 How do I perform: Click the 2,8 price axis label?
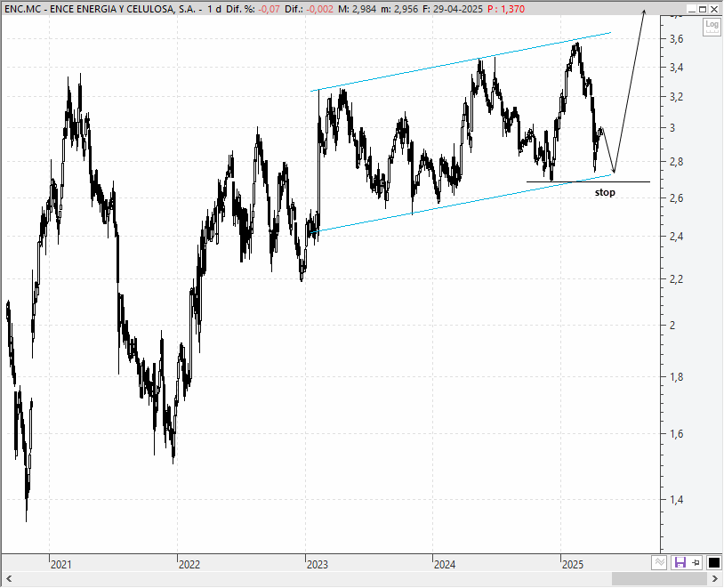click(677, 162)
